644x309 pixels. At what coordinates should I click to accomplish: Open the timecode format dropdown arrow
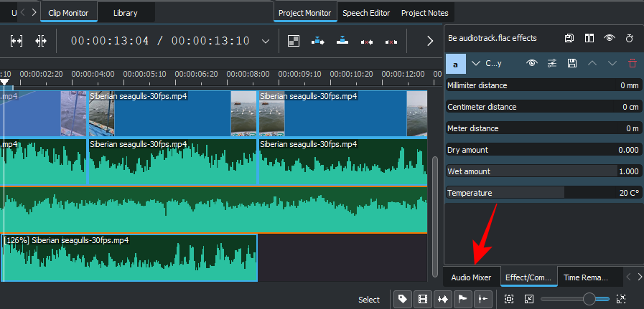click(265, 41)
